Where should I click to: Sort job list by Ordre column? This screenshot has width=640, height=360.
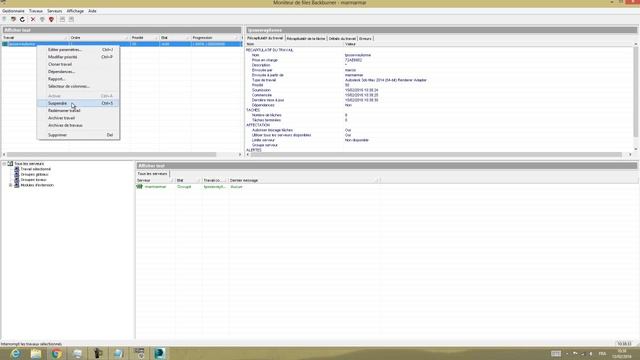[99, 38]
